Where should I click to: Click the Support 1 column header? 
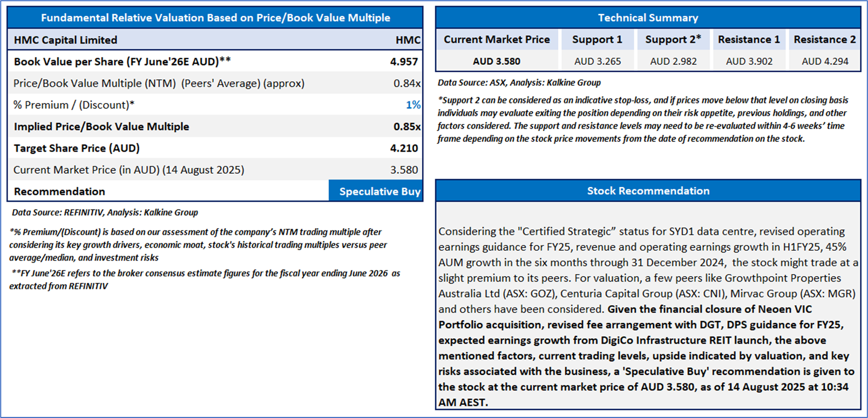point(597,39)
